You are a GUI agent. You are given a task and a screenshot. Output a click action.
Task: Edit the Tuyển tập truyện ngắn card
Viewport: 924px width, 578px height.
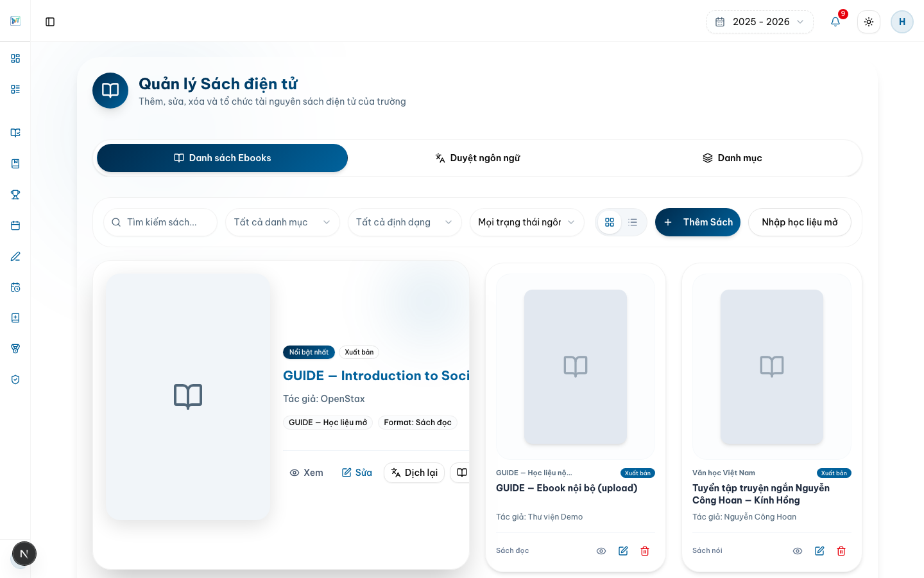coord(819,551)
